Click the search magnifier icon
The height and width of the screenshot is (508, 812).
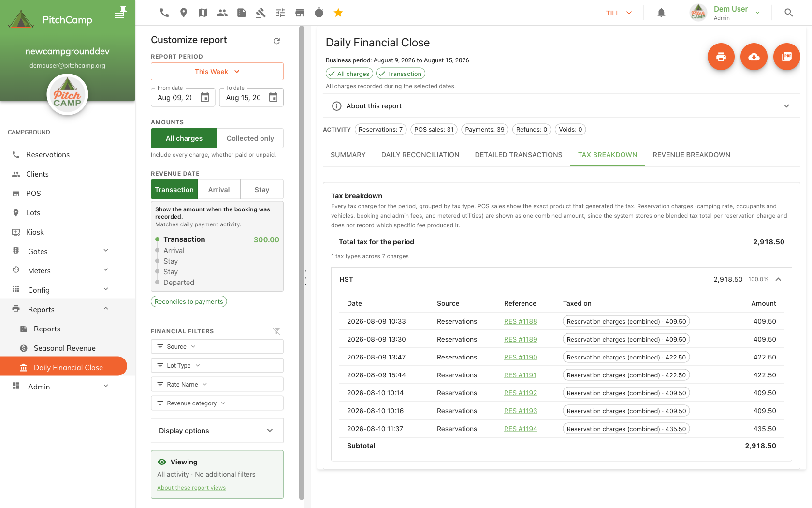pyautogui.click(x=789, y=13)
